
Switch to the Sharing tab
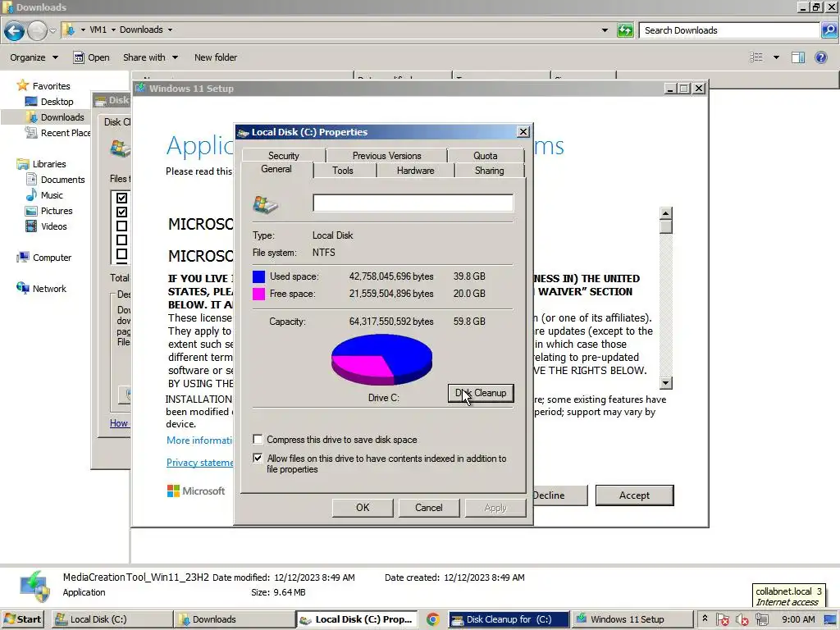coord(489,171)
